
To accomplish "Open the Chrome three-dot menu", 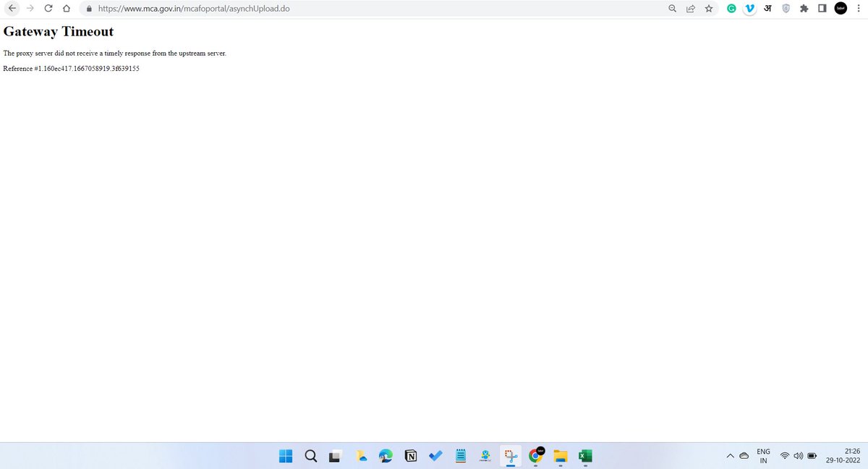I will [858, 9].
